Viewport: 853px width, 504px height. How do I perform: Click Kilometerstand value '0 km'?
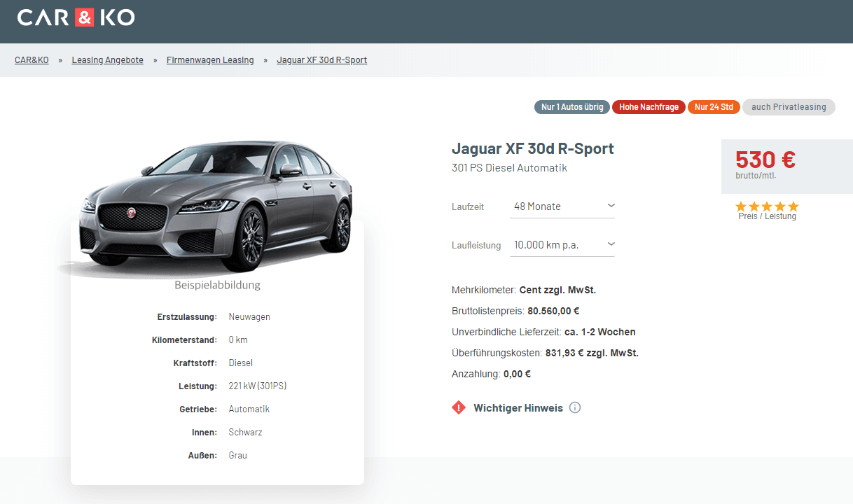click(x=238, y=340)
